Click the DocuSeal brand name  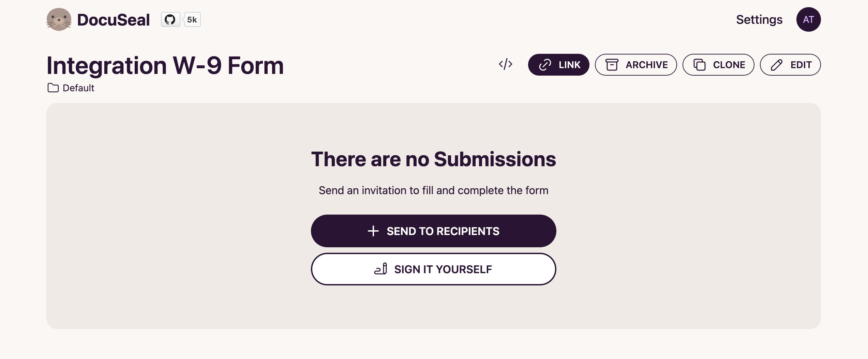pos(114,20)
